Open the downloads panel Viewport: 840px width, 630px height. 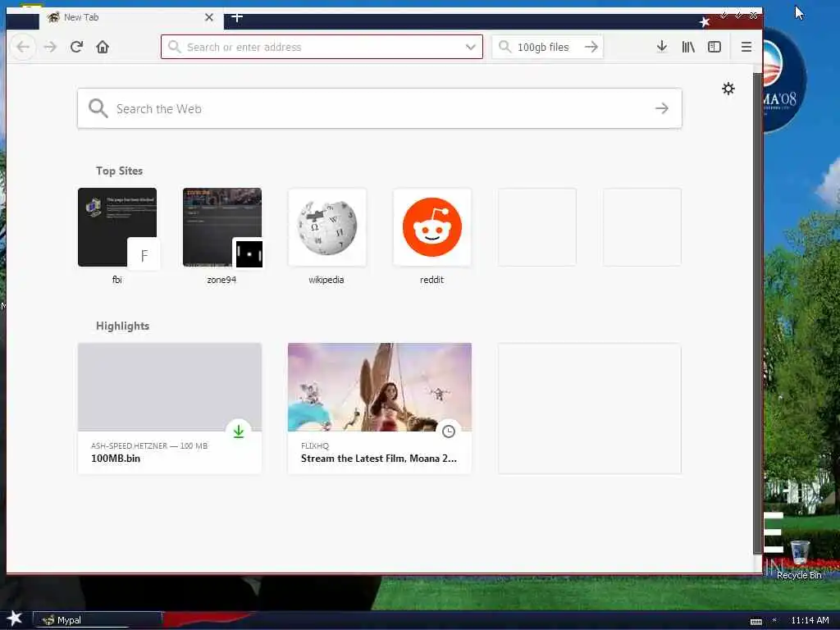(x=662, y=47)
